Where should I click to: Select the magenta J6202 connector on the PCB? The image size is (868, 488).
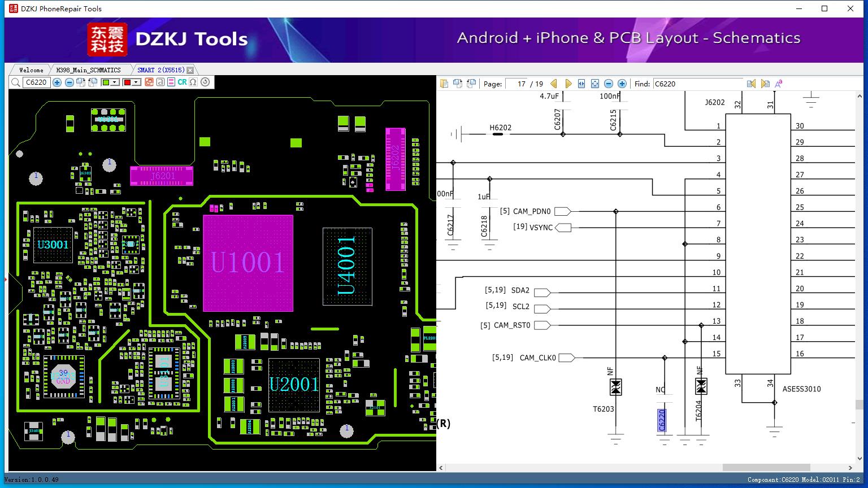pyautogui.click(x=396, y=159)
